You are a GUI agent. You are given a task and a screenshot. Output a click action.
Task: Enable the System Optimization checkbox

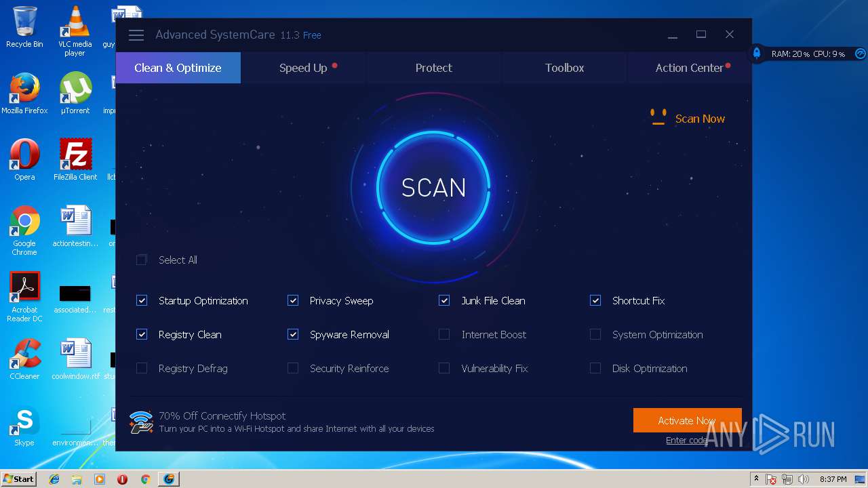tap(595, 334)
